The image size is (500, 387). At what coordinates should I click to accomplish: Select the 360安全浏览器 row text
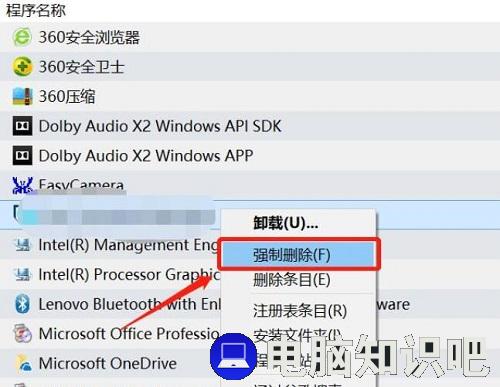click(89, 37)
